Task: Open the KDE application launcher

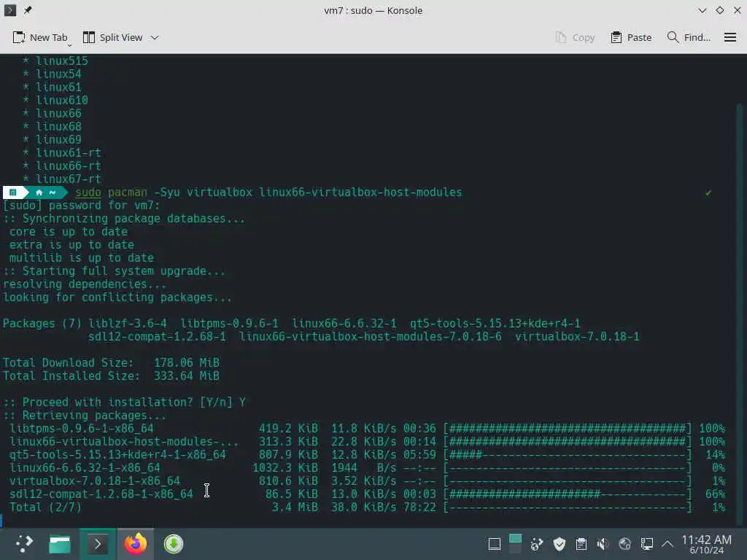Action: tap(23, 543)
